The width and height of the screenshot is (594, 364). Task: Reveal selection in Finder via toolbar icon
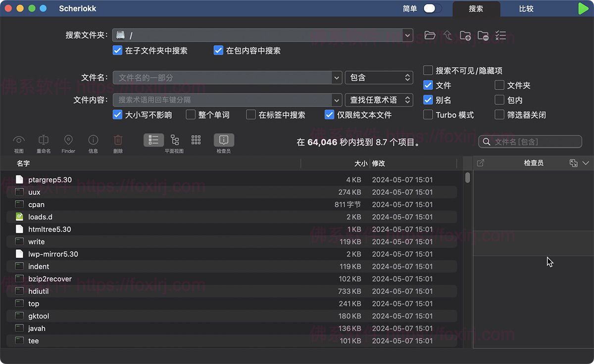pyautogui.click(x=68, y=140)
